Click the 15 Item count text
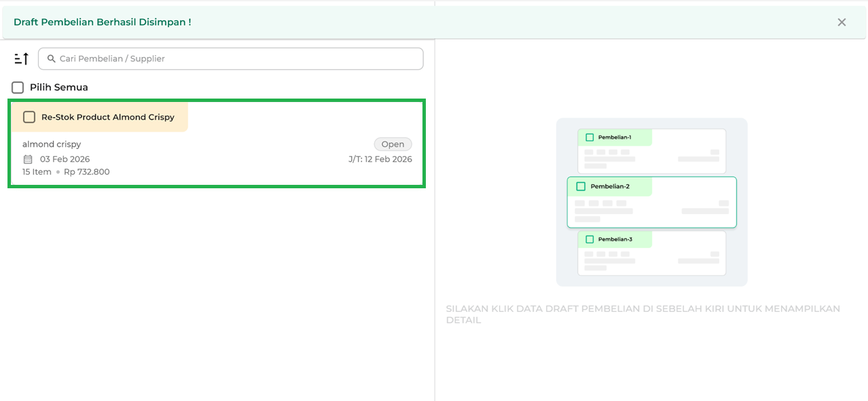868x401 pixels. point(37,172)
